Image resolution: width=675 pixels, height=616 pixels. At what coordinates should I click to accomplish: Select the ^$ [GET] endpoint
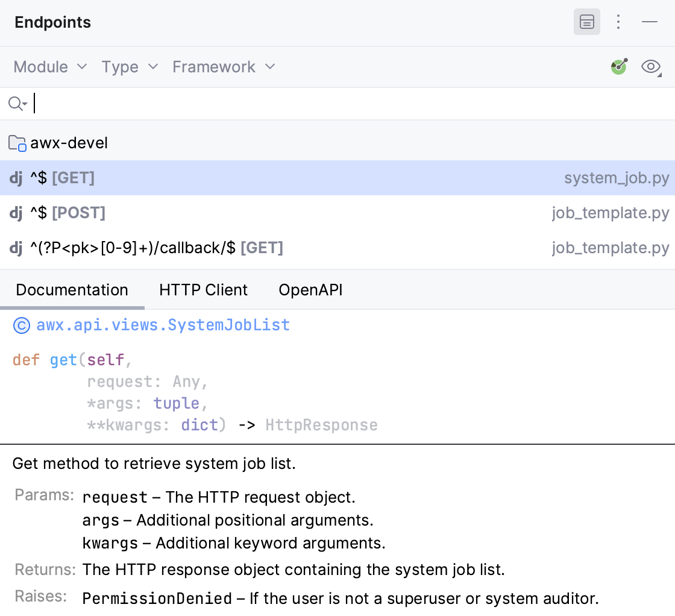[x=337, y=178]
